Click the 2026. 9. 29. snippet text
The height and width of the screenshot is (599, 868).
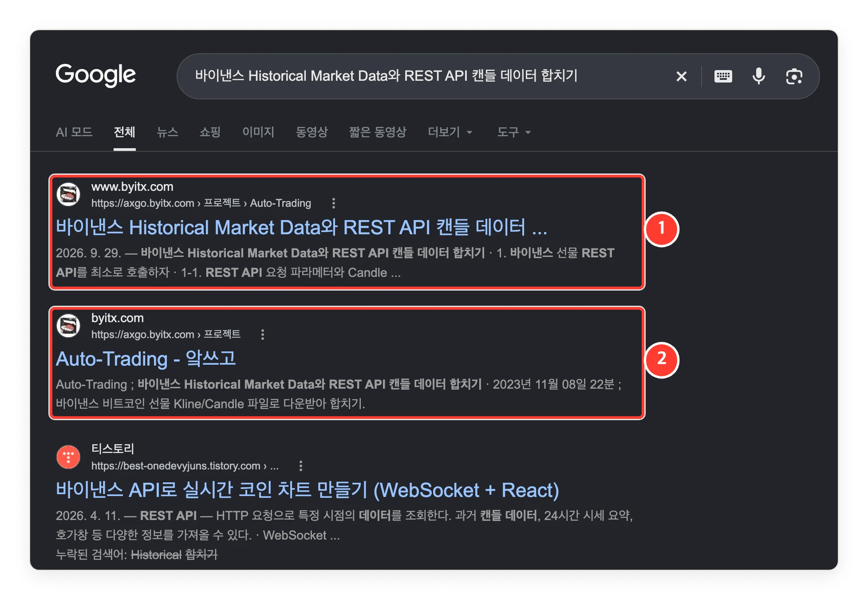coord(335,263)
